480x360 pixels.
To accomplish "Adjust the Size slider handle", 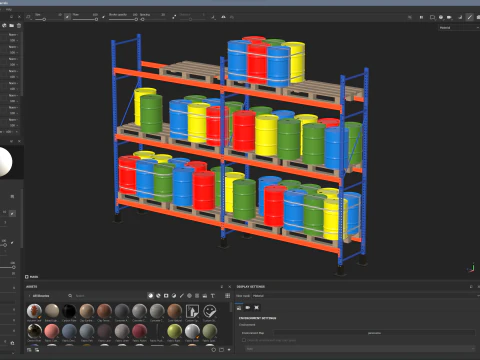I will [44, 20].
